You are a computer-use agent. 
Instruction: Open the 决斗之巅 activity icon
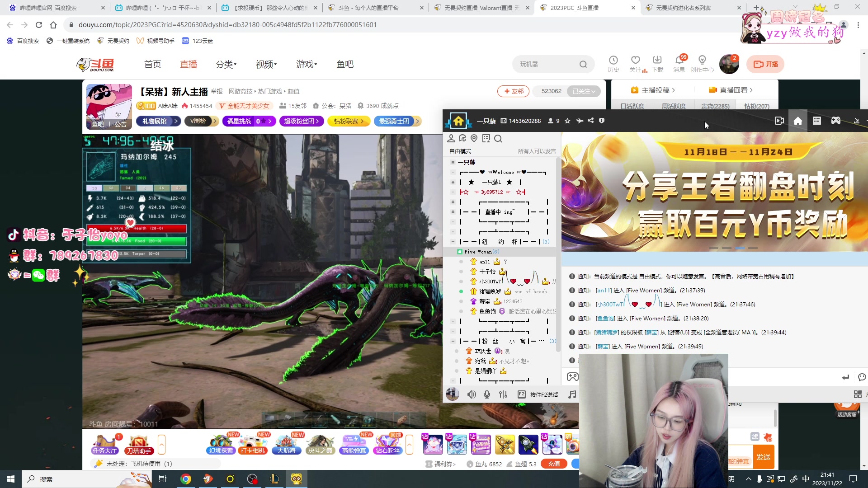320,445
